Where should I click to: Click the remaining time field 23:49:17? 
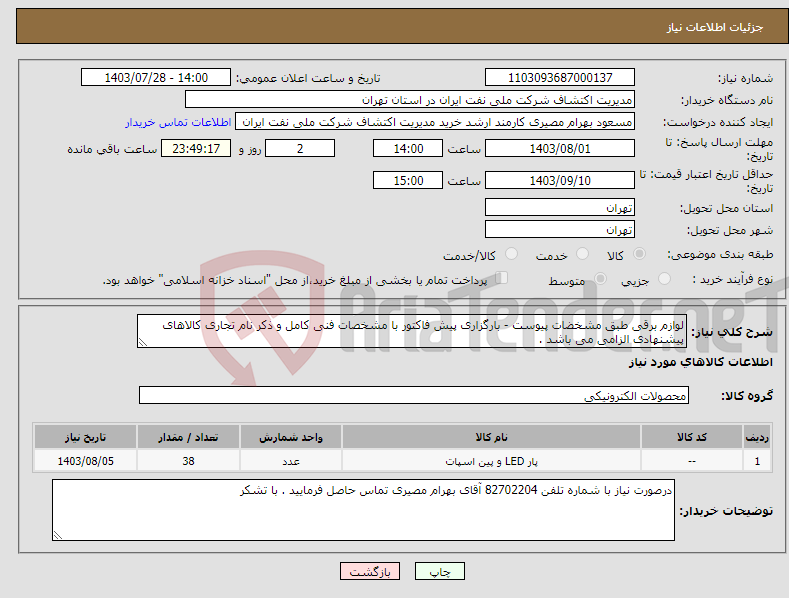point(196,148)
